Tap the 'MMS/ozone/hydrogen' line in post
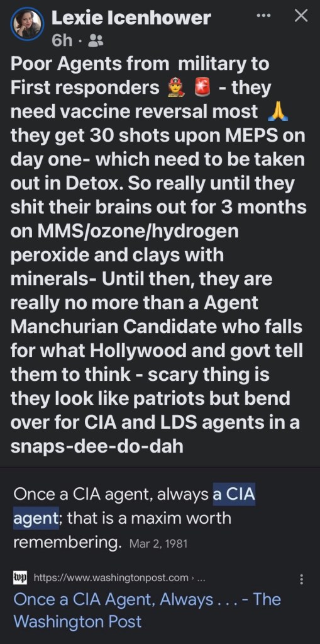The width and height of the screenshot is (320, 644). coord(124,231)
